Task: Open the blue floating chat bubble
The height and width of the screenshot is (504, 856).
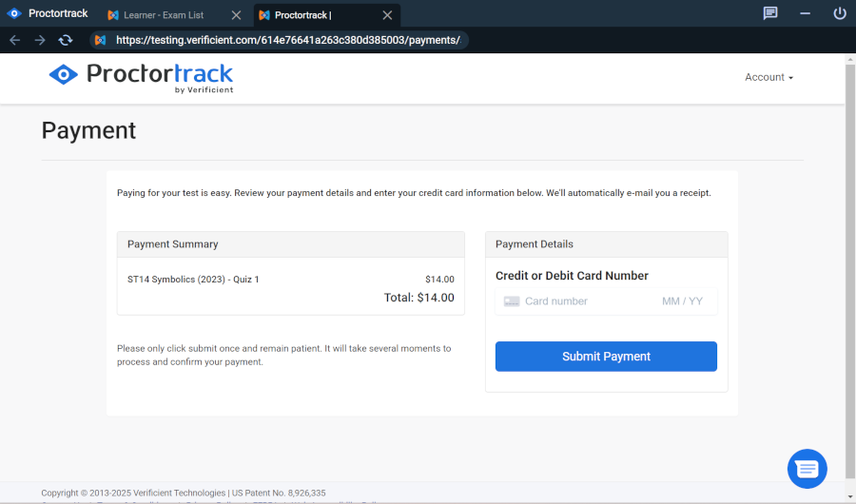Action: tap(807, 469)
